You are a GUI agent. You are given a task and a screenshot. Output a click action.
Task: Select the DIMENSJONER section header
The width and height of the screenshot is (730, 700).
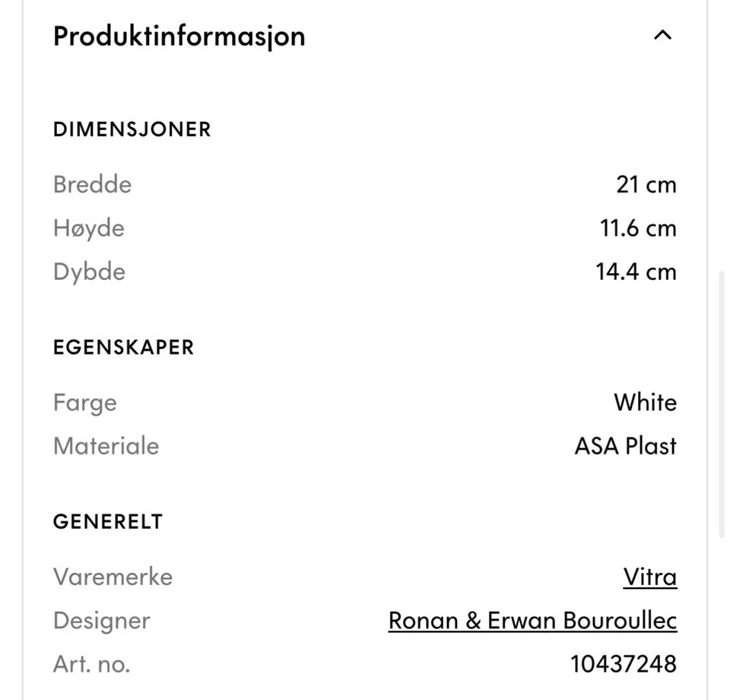(x=132, y=129)
